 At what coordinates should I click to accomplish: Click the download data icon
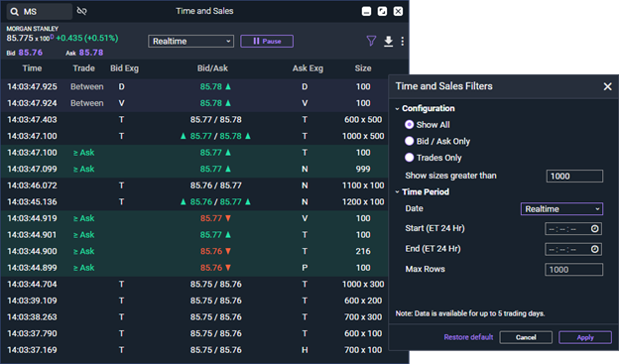tap(389, 41)
